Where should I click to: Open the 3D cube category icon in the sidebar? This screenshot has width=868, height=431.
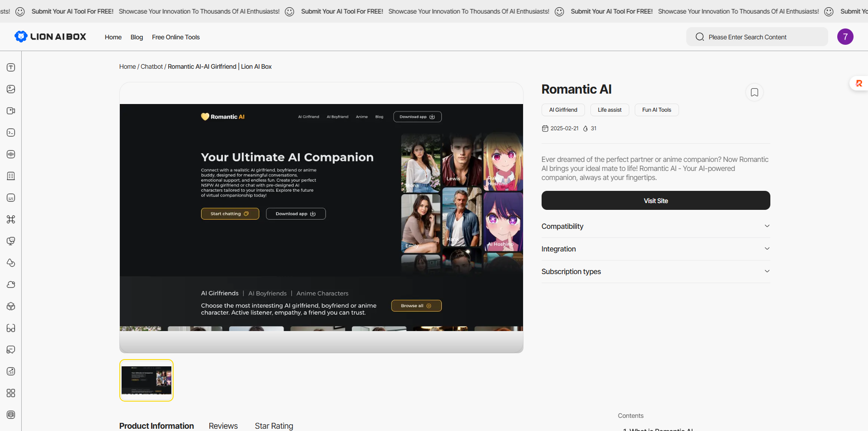(11, 306)
